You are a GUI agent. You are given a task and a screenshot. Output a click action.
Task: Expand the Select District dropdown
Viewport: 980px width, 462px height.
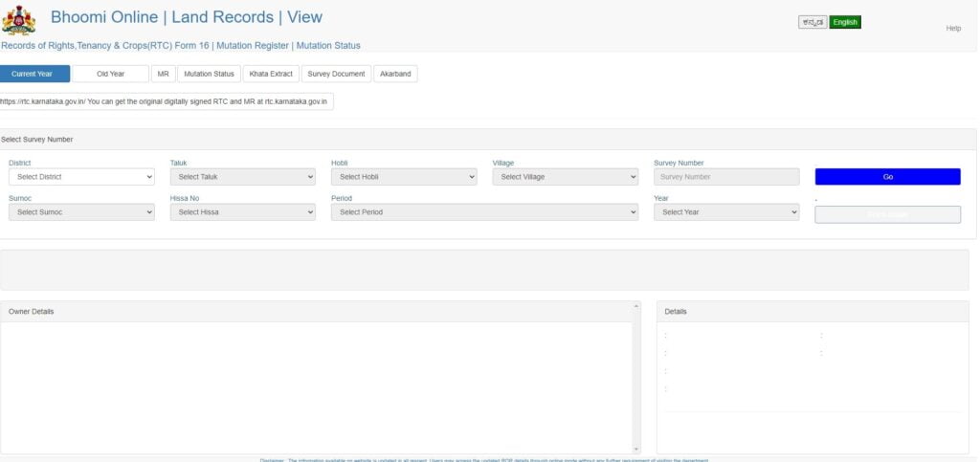[82, 177]
